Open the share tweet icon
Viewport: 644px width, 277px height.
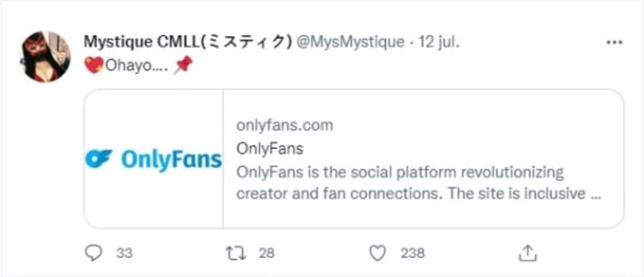coord(527,253)
